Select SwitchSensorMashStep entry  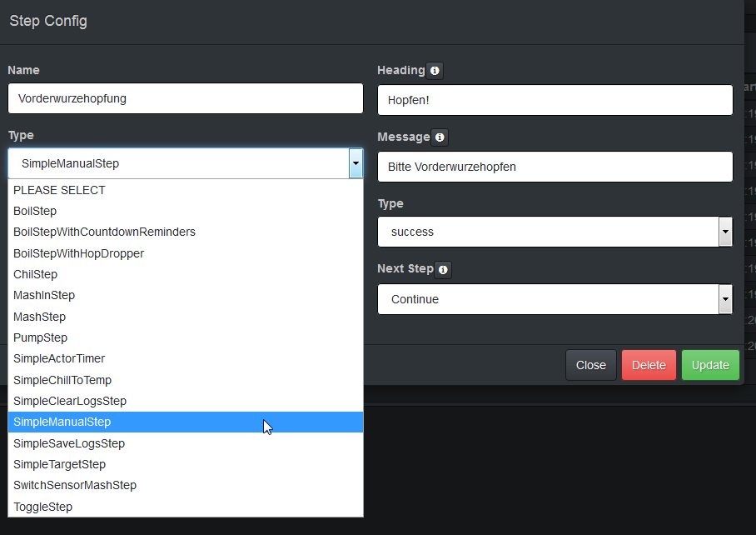(x=75, y=485)
